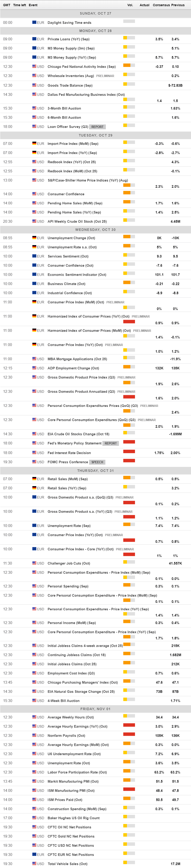This screenshot has height=868, width=191.
Task: Click the US flag next to Nonfarm Payrolls (Oct)
Action: tap(34, 736)
